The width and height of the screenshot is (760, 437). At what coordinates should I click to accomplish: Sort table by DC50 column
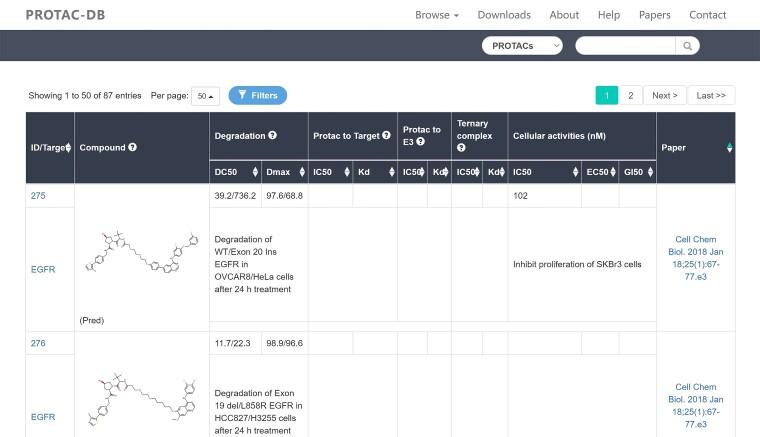click(255, 172)
